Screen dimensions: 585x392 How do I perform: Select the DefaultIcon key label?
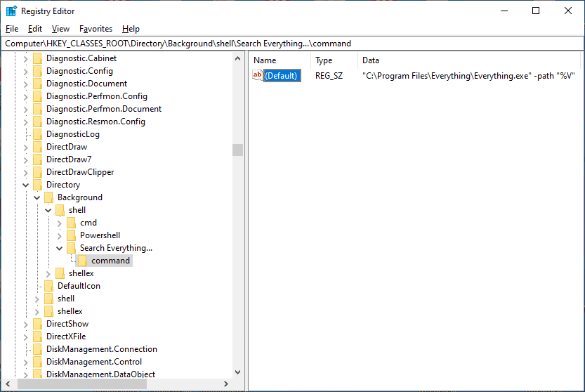pos(79,286)
